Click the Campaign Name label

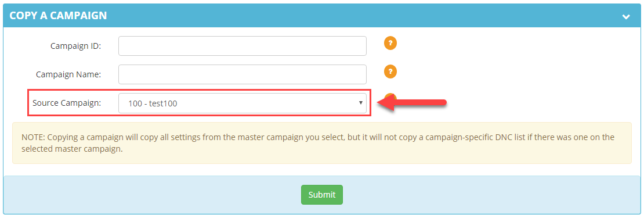pyautogui.click(x=68, y=74)
